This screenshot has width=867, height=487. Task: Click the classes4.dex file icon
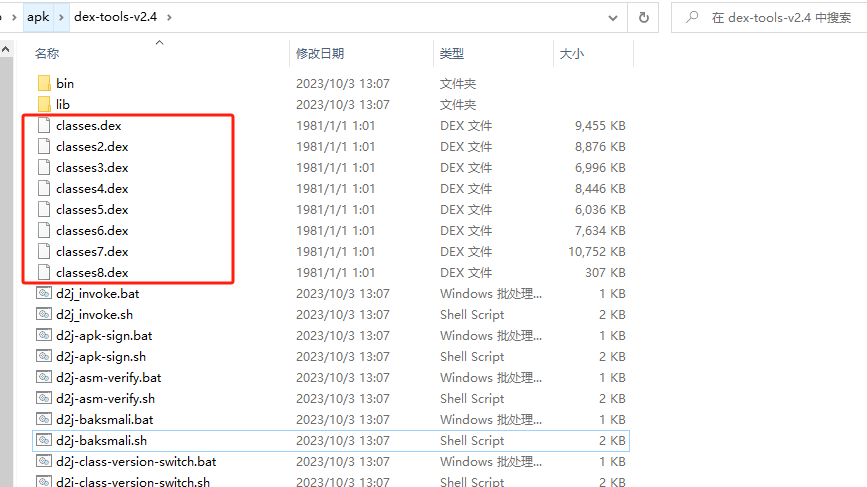pyautogui.click(x=44, y=188)
